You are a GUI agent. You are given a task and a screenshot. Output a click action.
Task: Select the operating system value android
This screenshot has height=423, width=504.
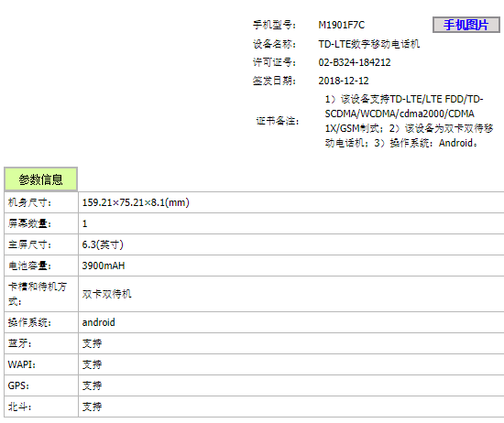pyautogui.click(x=98, y=322)
